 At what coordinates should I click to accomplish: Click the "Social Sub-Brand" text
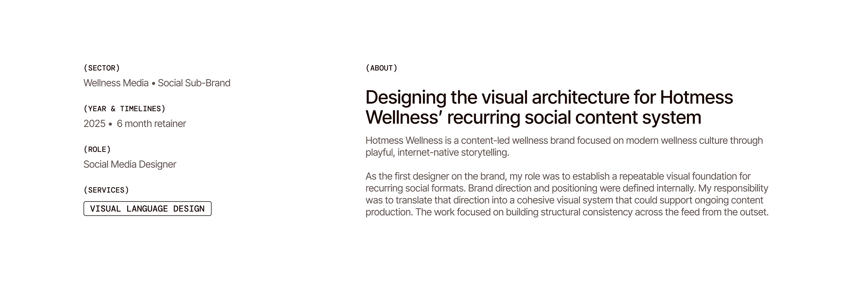(194, 83)
